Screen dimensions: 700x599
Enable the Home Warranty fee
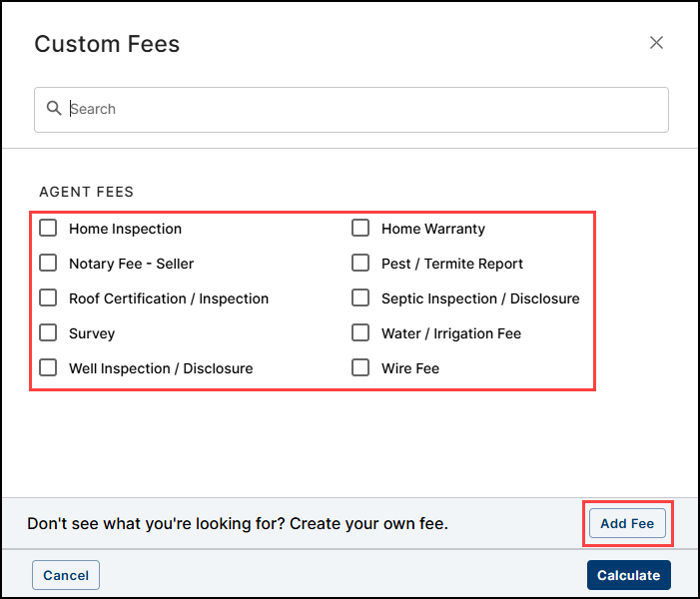(360, 229)
